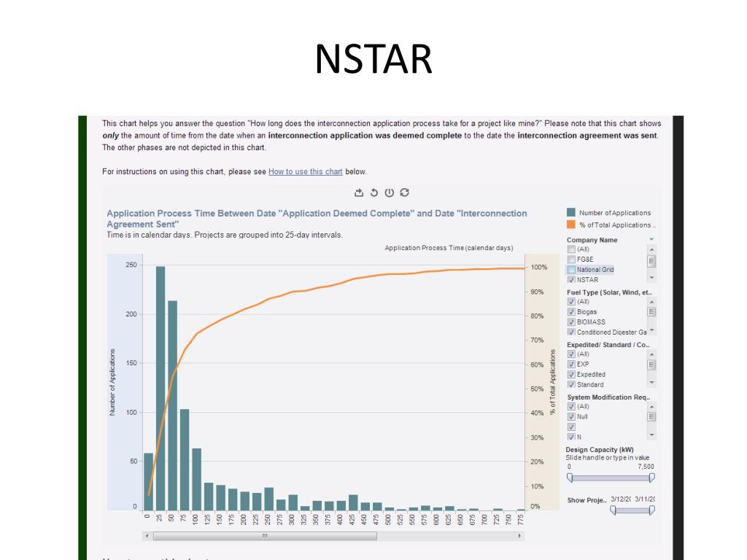Uncheck the Standard checkbox
747x560 pixels.
571,385
